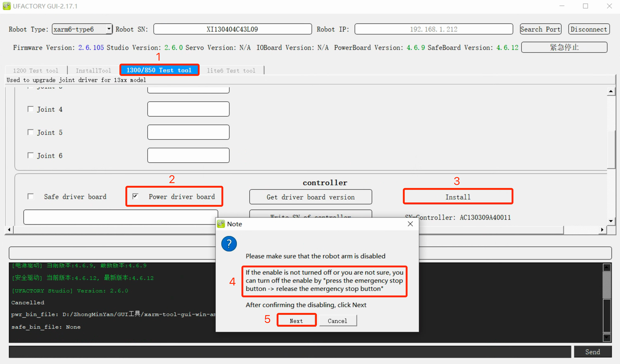
Task: Click Get driver board version button
Action: click(311, 197)
